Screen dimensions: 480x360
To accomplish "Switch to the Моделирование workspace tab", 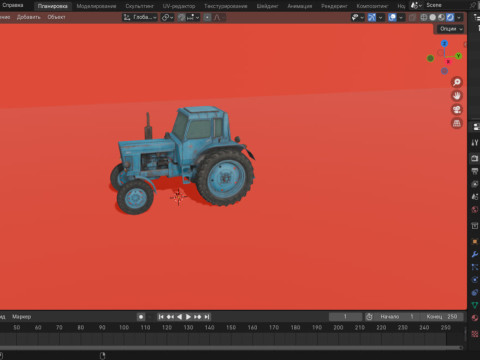I will click(x=96, y=6).
